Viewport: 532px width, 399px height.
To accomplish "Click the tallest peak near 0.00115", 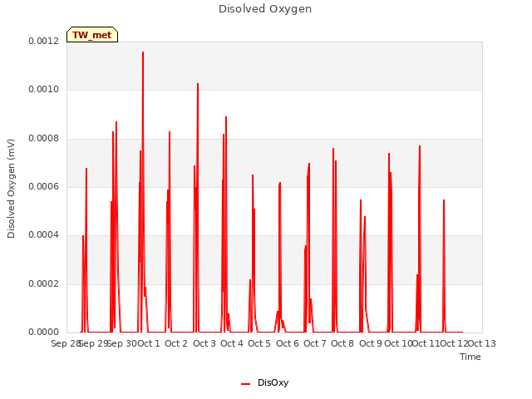I will (x=143, y=53).
